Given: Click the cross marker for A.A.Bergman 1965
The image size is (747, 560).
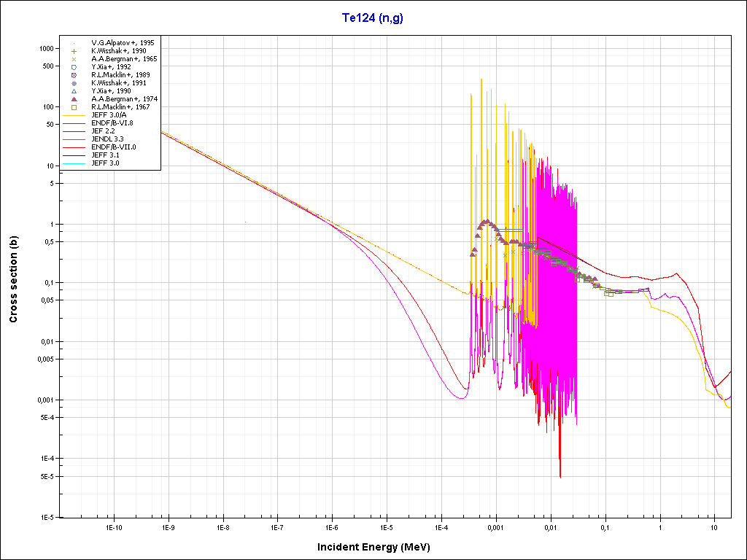Looking at the screenshot, I should (74, 59).
